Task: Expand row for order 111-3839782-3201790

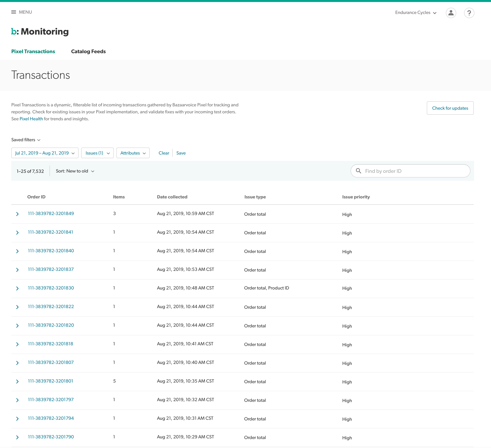Action: click(x=17, y=437)
